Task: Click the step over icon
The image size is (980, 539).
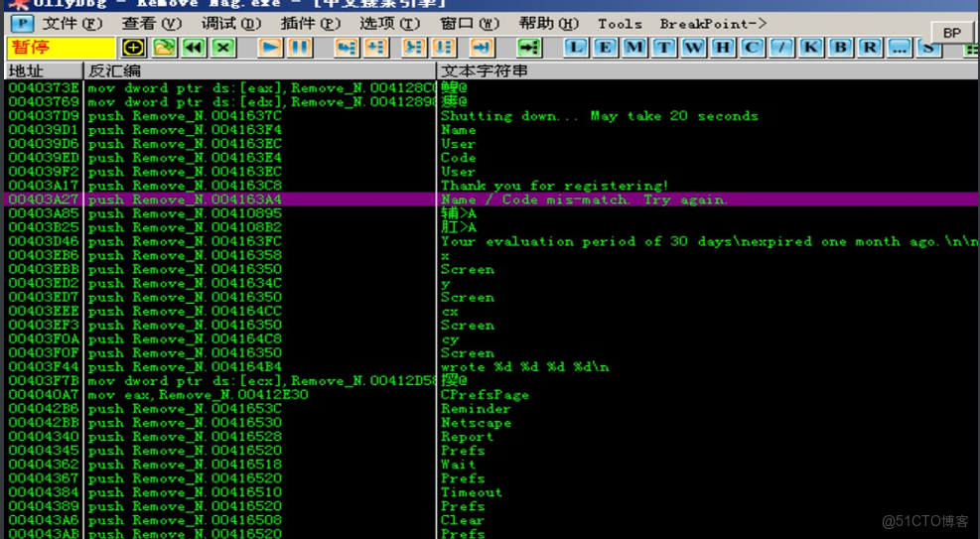Action: point(375,48)
